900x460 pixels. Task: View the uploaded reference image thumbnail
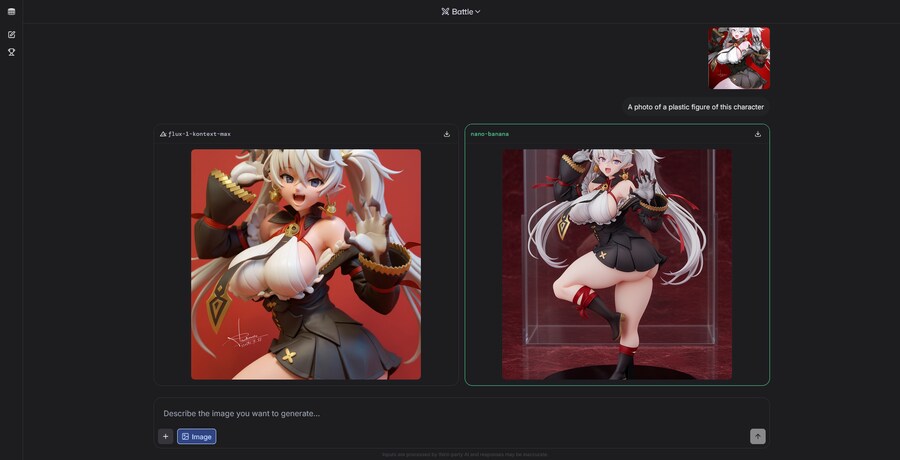[x=739, y=58]
